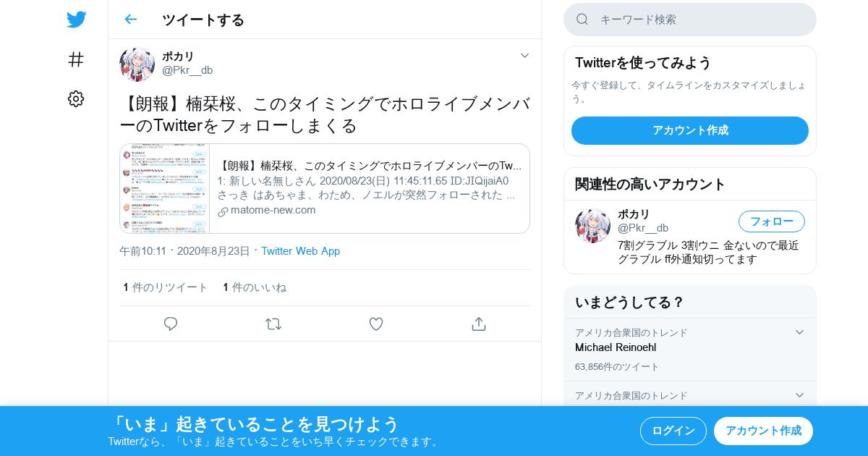Like the tweet with heart icon
868x456 pixels.
[x=376, y=324]
